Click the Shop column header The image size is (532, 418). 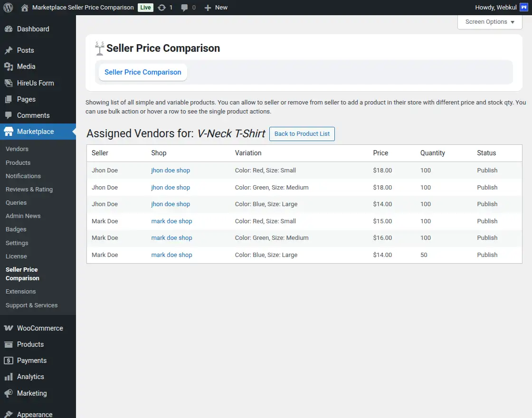(x=159, y=153)
